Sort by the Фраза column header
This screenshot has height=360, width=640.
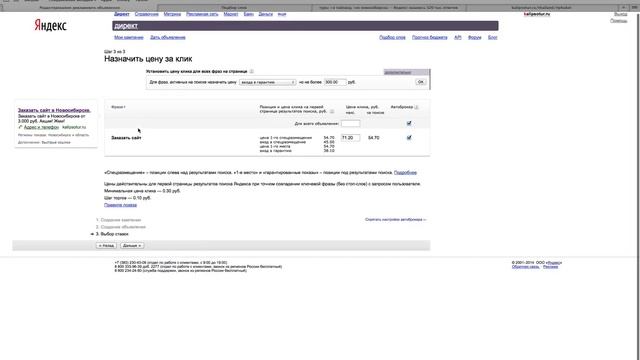pyautogui.click(x=118, y=107)
